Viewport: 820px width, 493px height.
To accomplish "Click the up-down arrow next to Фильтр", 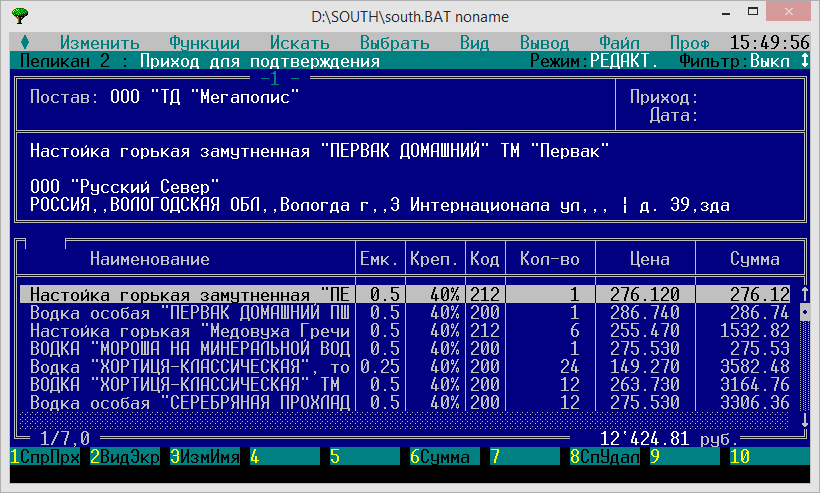I will (805, 61).
